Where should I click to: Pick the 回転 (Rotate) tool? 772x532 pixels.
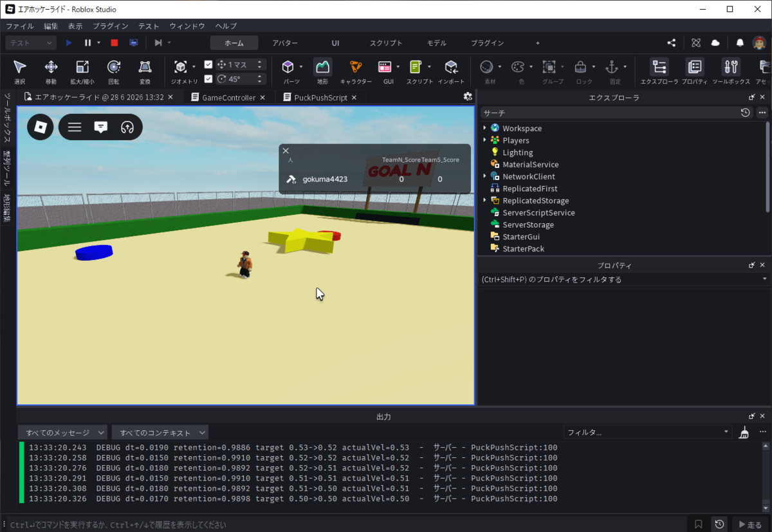pos(114,71)
